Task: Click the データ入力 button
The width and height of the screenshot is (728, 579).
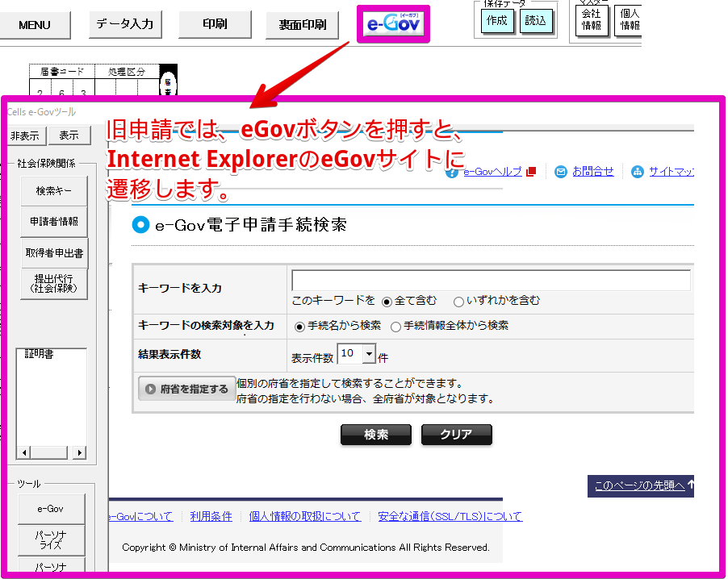Action: pos(125,24)
